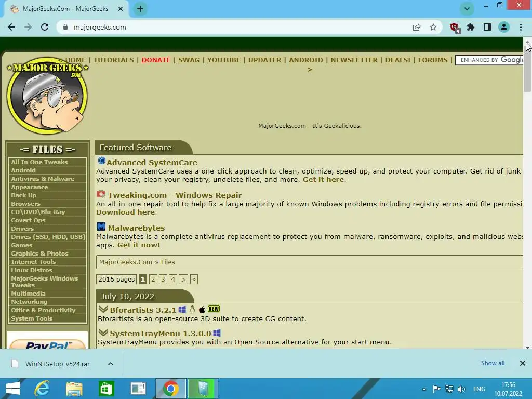Open File Explorer from taskbar
The width and height of the screenshot is (532, 399).
point(74,389)
